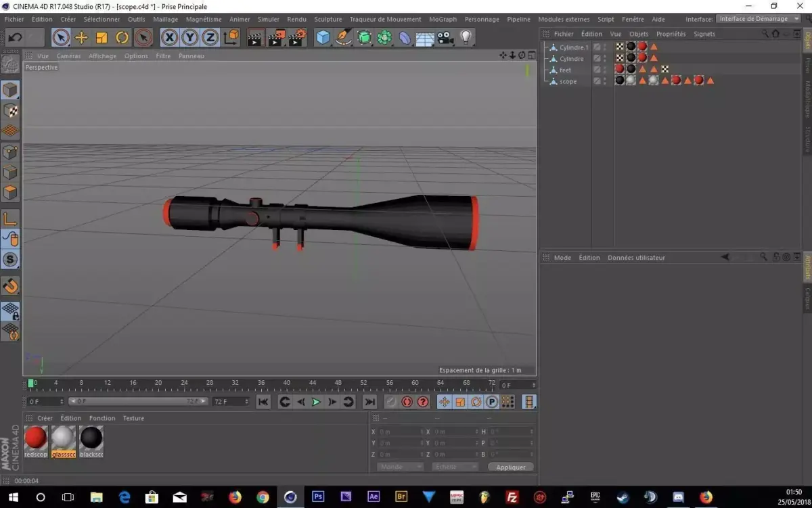
Task: Select Edges mode in left toolbar
Action: pyautogui.click(x=10, y=172)
